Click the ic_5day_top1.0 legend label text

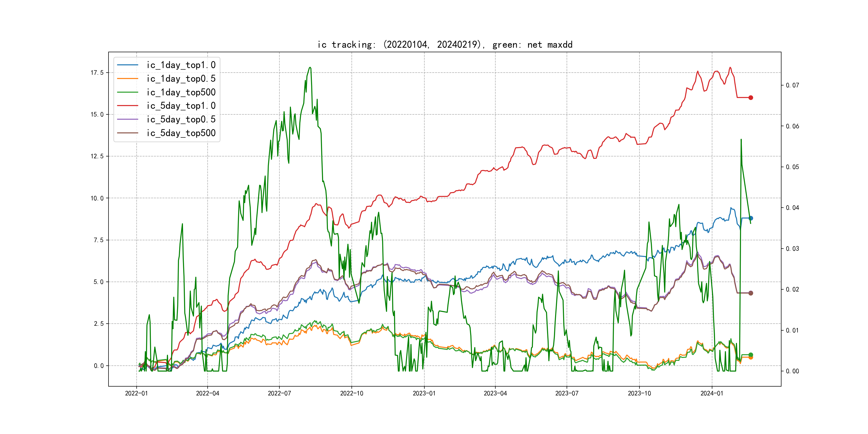(181, 106)
